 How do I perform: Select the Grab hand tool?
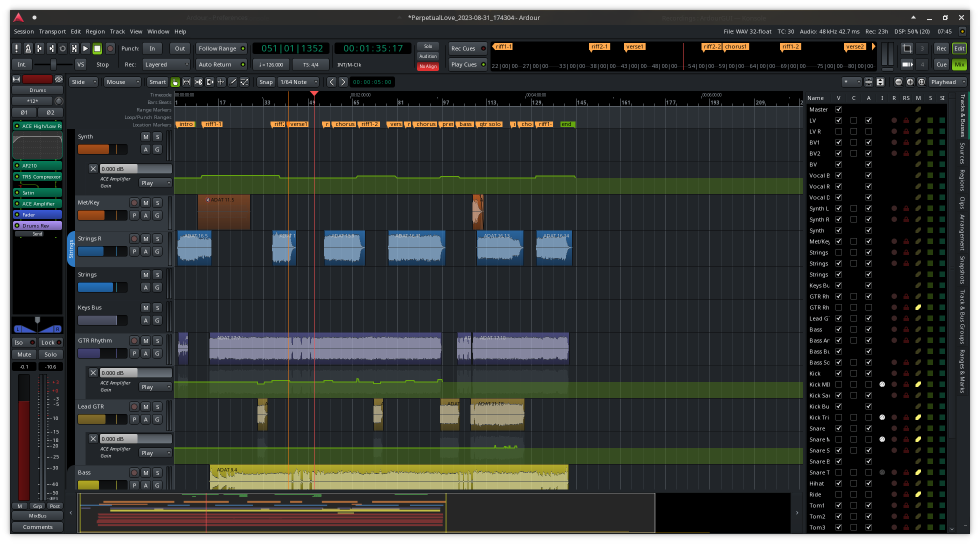tap(175, 82)
